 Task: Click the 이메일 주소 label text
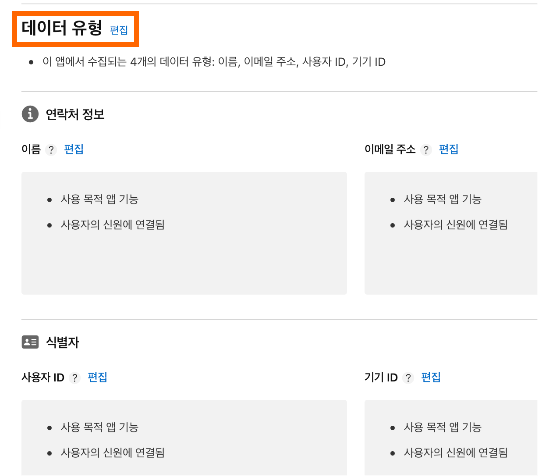point(390,149)
